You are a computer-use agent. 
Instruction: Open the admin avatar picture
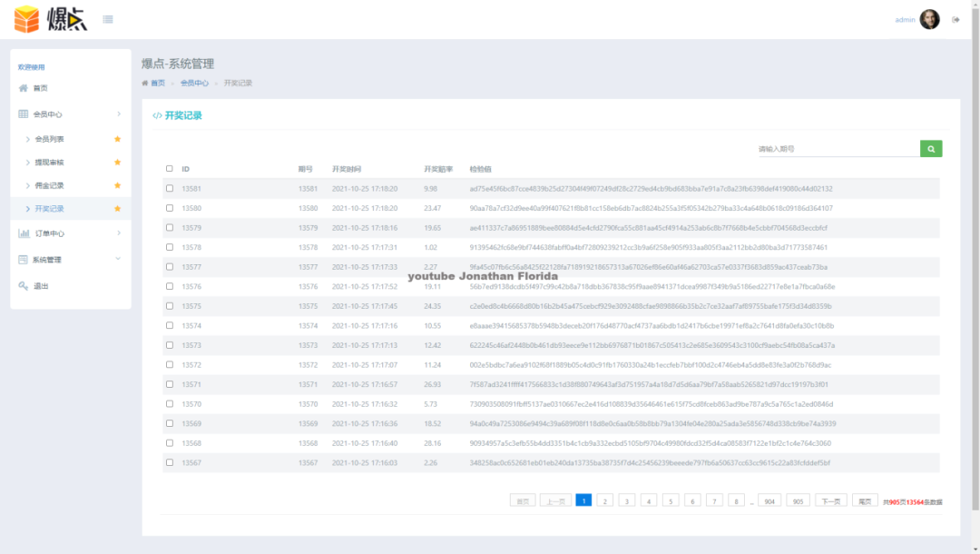[929, 19]
